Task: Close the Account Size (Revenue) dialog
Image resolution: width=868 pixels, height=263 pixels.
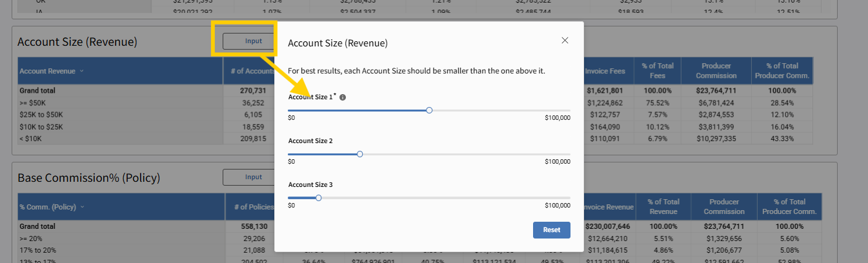Action: click(x=565, y=41)
